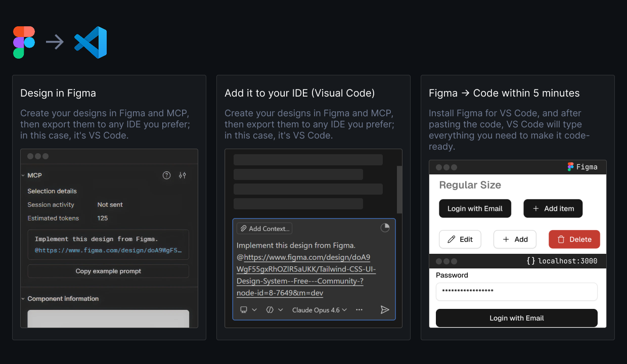Click the paperclip Add Context button
Image resolution: width=627 pixels, height=364 pixels.
tap(264, 229)
